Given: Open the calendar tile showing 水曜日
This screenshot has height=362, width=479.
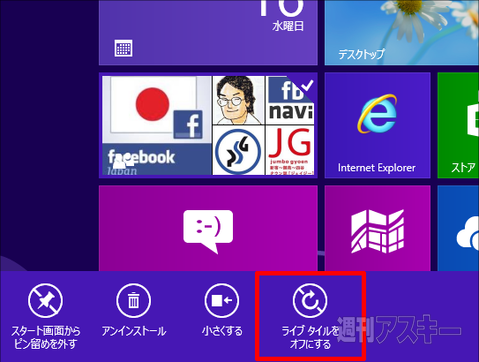Looking at the screenshot, I should point(208,32).
